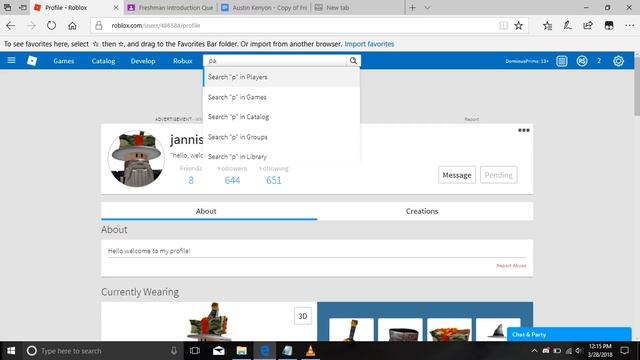This screenshot has width=640, height=360.
Task: Open Edge three-dots settings menu
Action: (x=629, y=25)
